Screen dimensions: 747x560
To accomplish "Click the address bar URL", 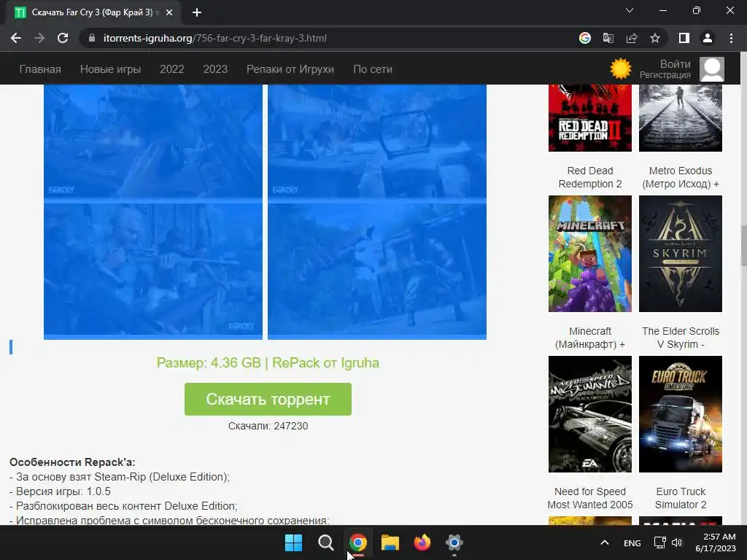I will tap(215, 38).
